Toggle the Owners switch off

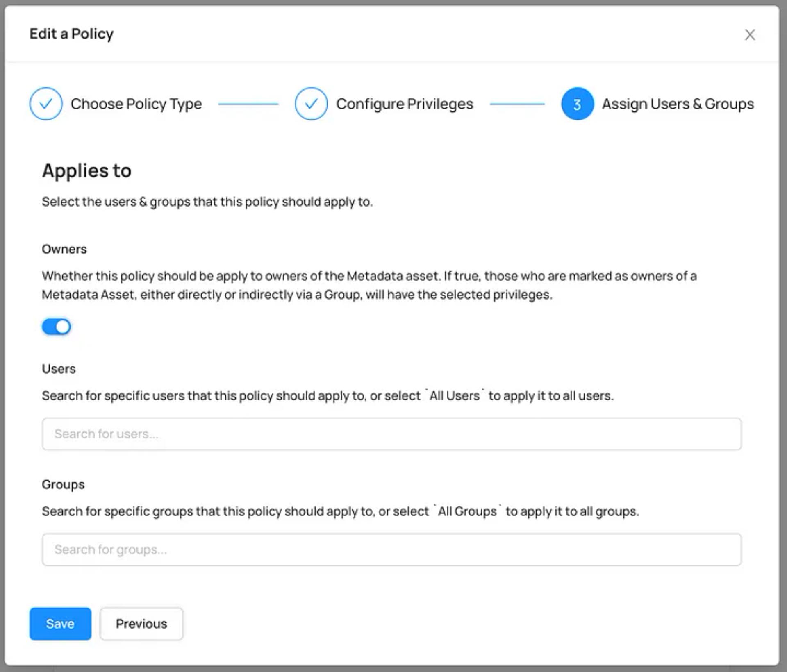[57, 327]
